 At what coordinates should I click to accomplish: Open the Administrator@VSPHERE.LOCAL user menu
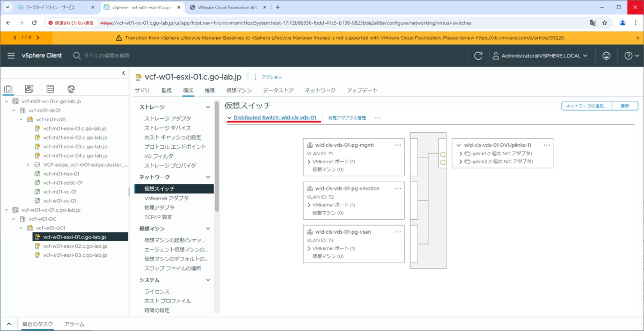tap(540, 55)
